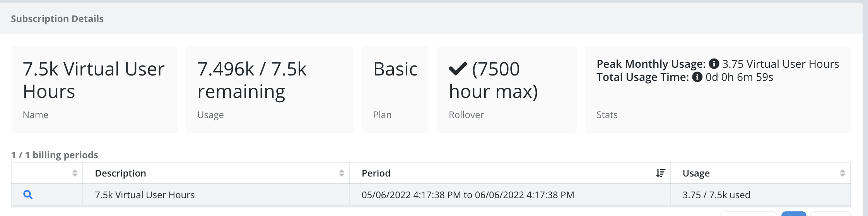Click the 7.496k / 7.5k remaining usage card
Viewport: 868px width, 216px height.
click(x=270, y=89)
